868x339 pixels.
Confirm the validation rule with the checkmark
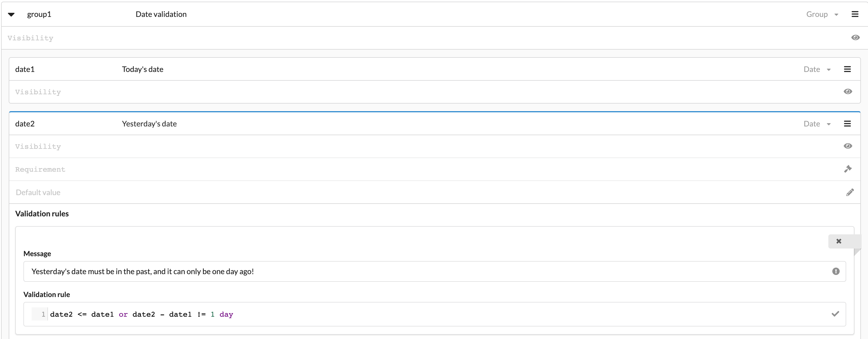click(x=835, y=314)
